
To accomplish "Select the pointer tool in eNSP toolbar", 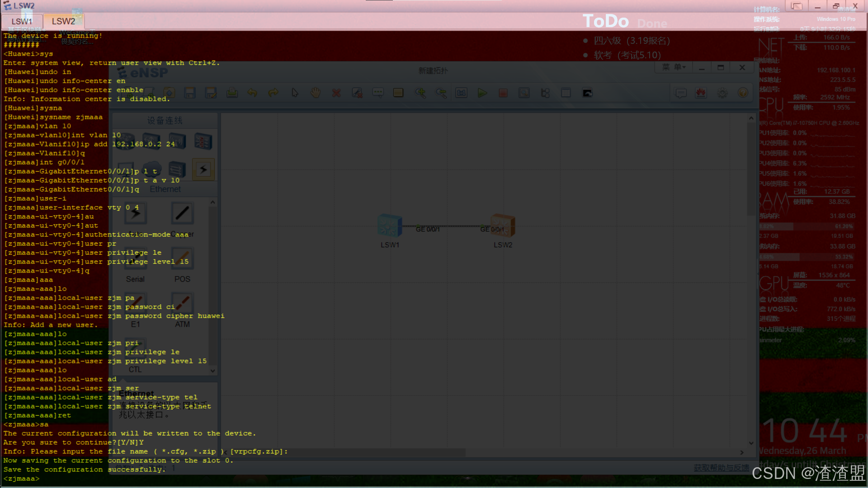I will [295, 93].
